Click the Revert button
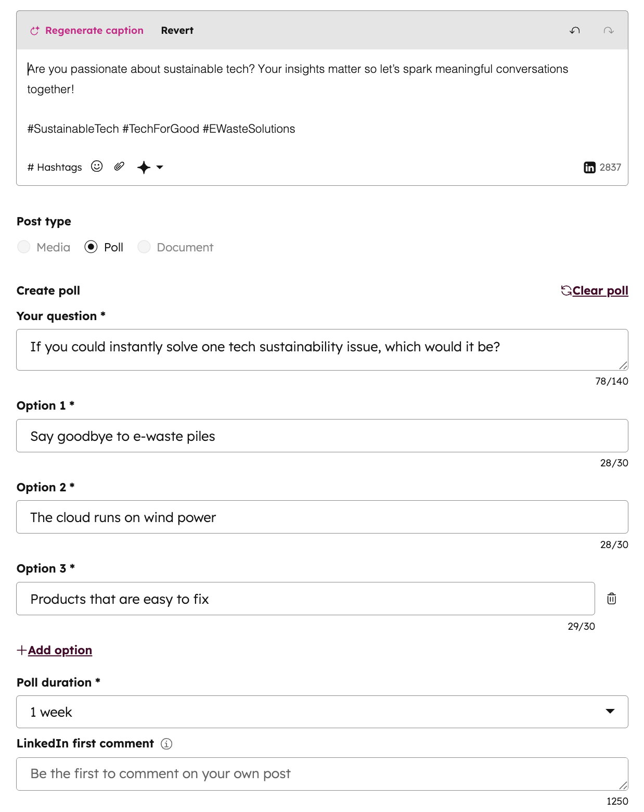644x812 pixels. pos(177,30)
